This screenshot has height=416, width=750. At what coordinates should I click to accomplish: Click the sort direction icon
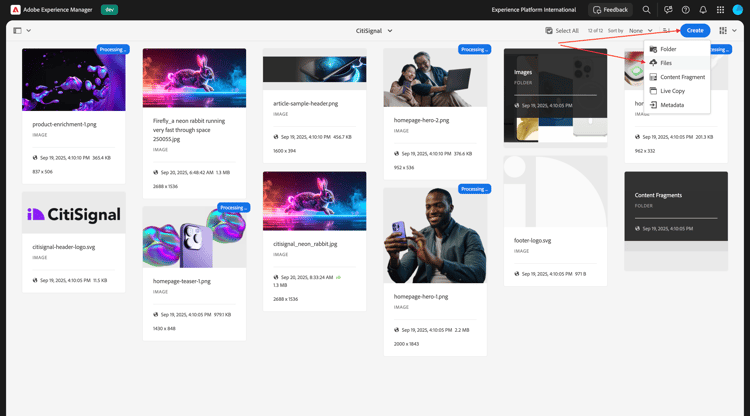[666, 31]
